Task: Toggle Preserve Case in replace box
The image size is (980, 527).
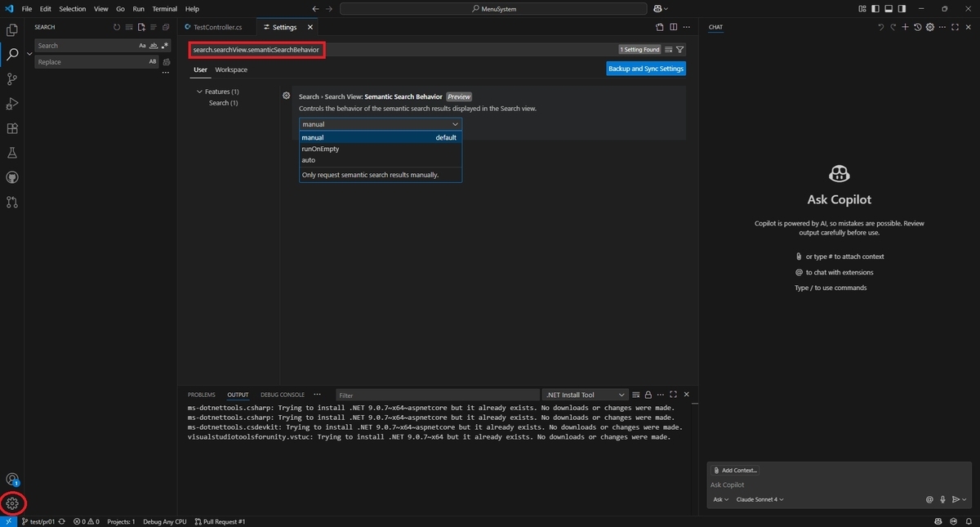Action: click(x=153, y=62)
